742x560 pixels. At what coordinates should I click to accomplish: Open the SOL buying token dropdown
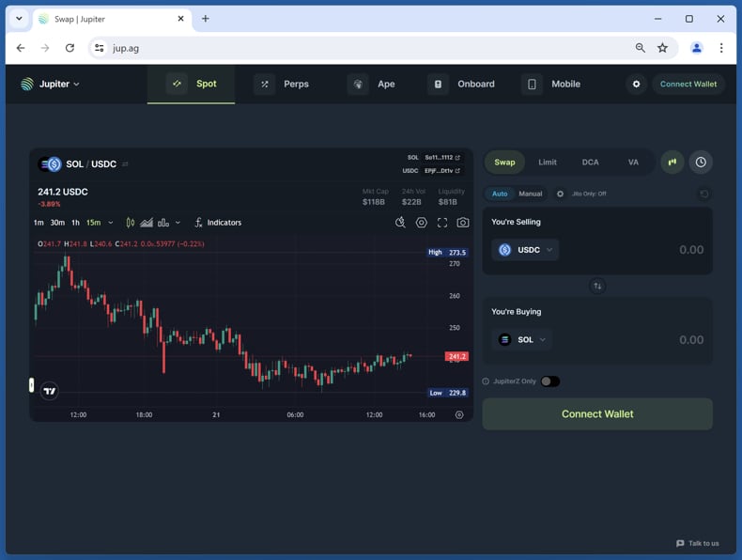521,339
